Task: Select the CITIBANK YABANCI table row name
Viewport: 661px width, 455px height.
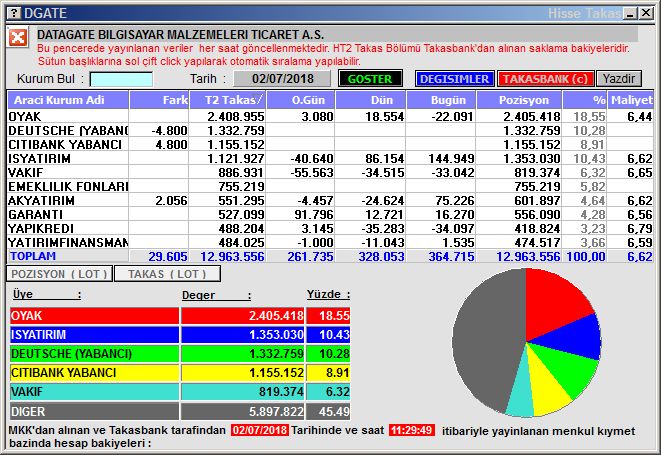Action: pyautogui.click(x=65, y=145)
